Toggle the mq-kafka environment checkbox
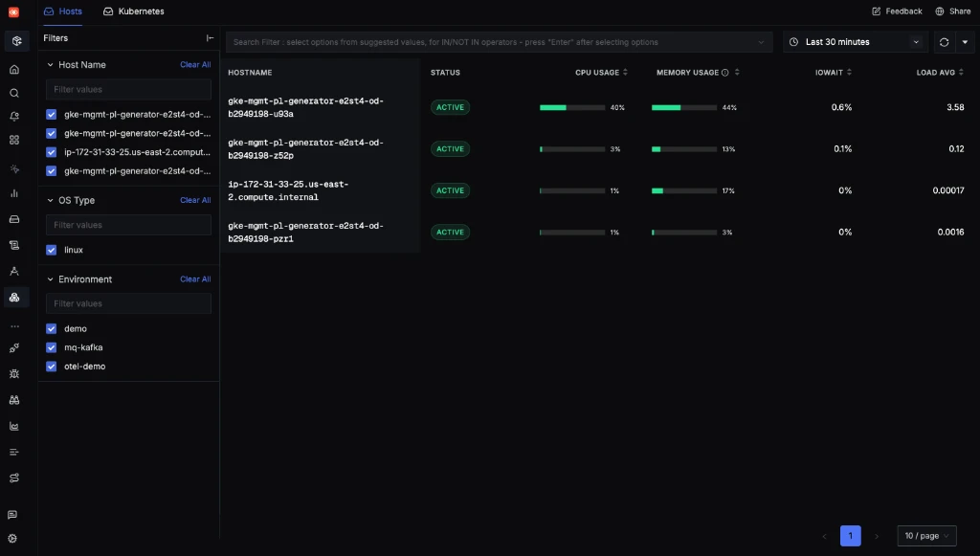 click(x=52, y=347)
